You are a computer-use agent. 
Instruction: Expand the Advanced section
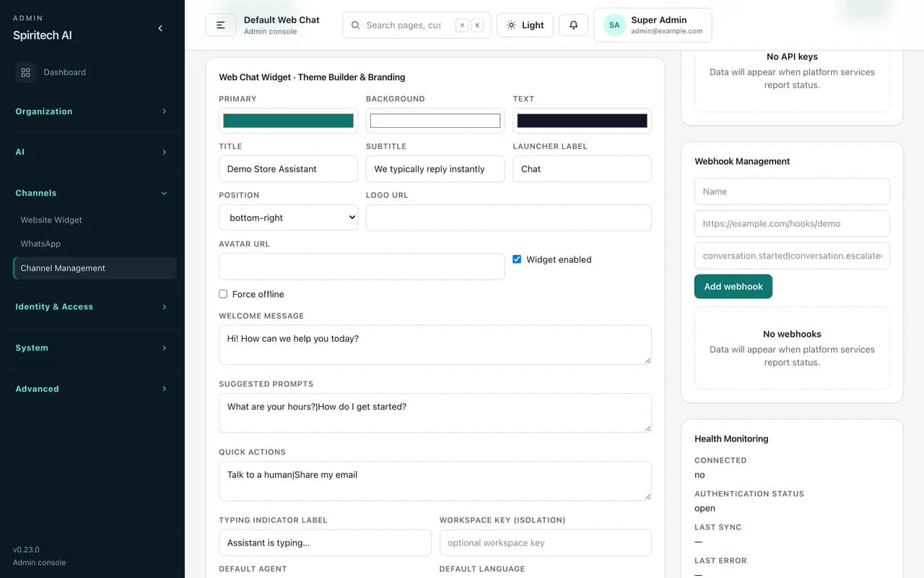pos(92,389)
